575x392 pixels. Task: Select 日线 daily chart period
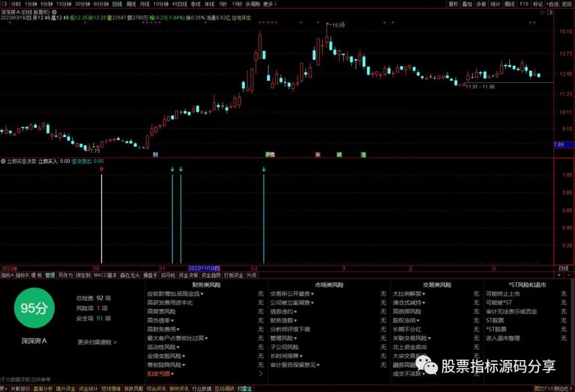click(x=117, y=4)
